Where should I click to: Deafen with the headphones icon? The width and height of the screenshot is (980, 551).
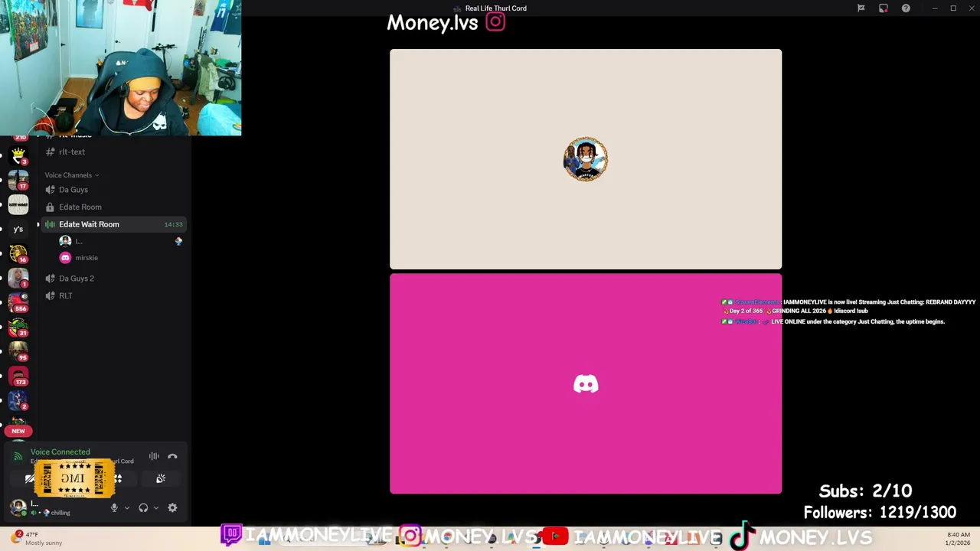(143, 507)
